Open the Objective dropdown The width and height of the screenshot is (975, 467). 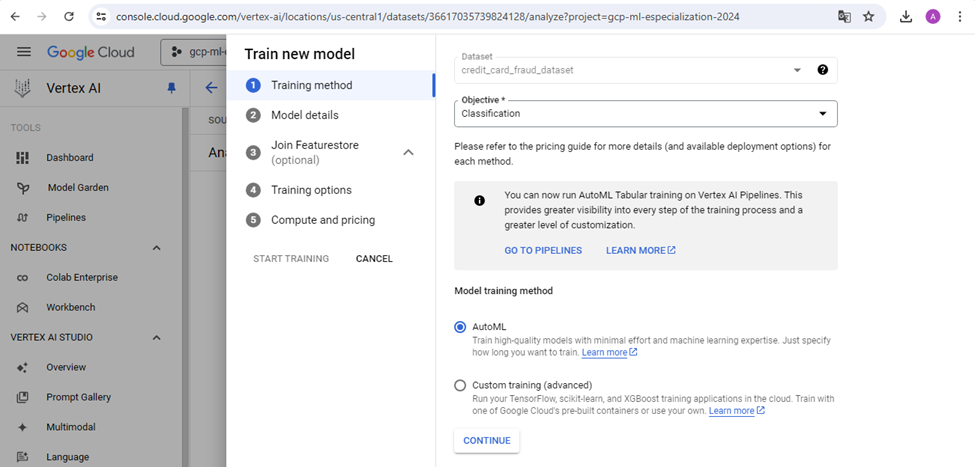pyautogui.click(x=645, y=114)
